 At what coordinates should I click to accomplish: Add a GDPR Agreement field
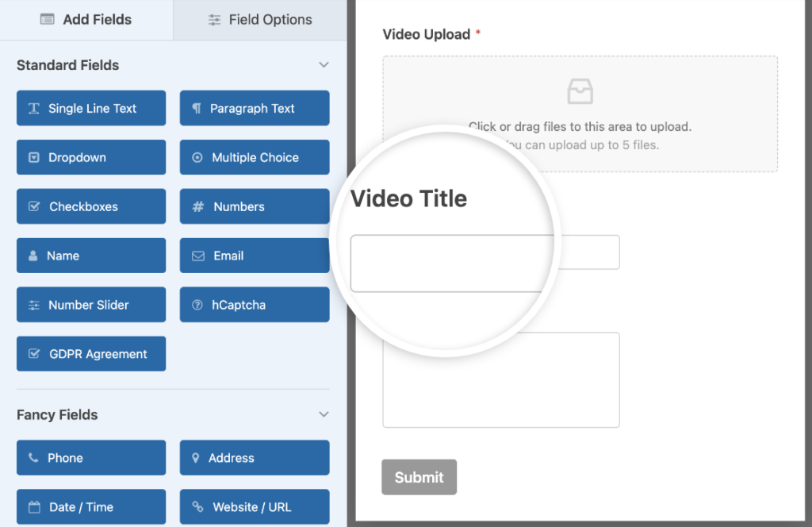90,353
